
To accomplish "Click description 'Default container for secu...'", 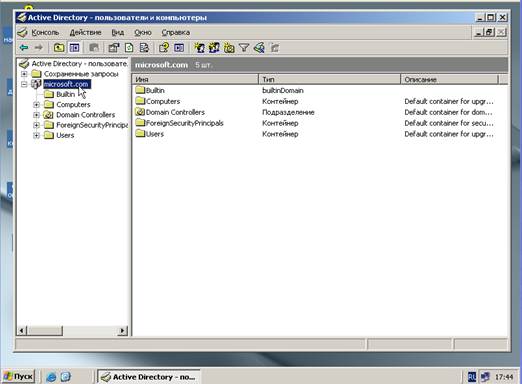I will [448, 123].
